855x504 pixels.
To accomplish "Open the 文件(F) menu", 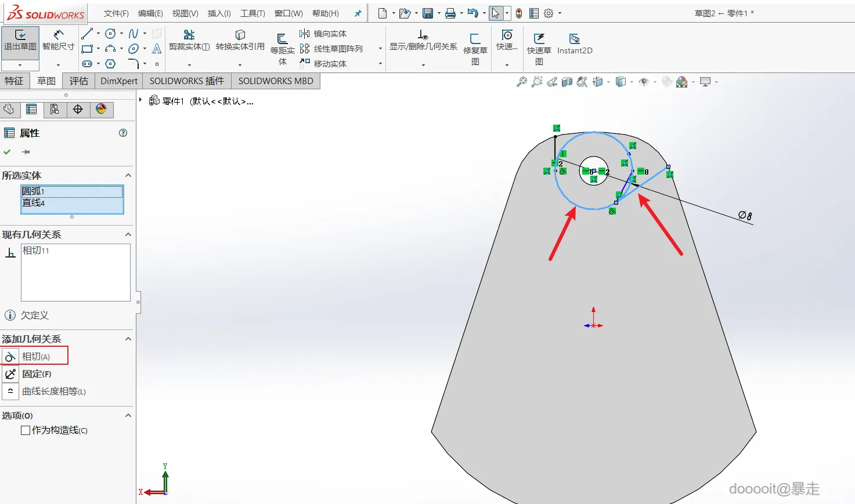I will [x=116, y=13].
